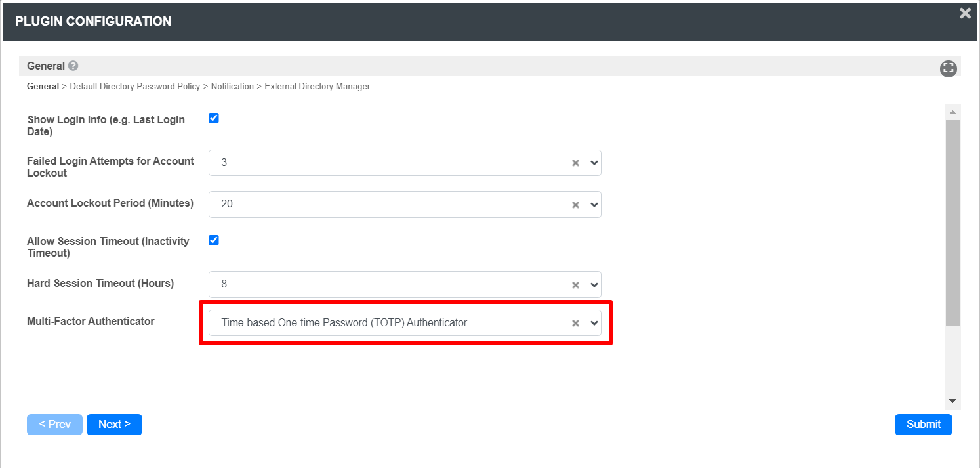Screen dimensions: 980x468
Task: Submit the plugin configuration
Action: [x=923, y=425]
